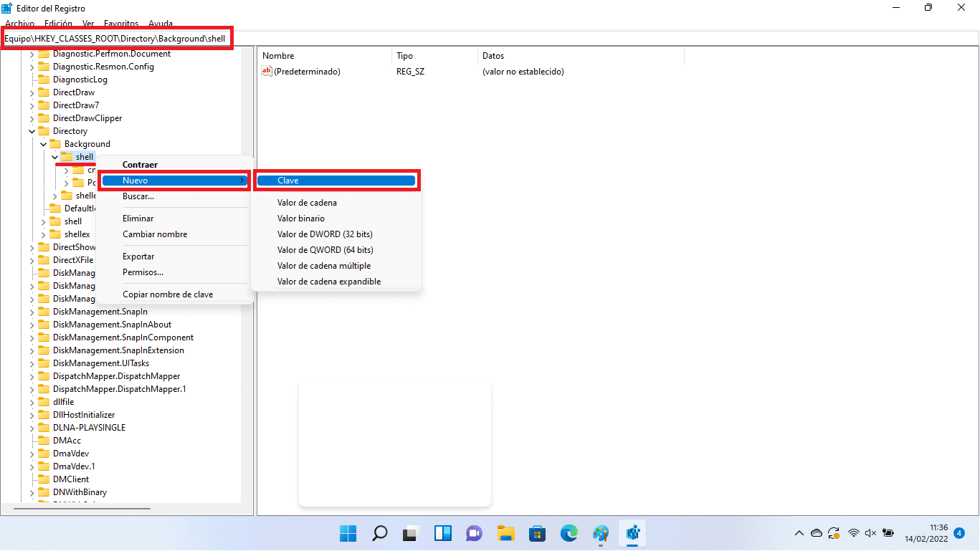Collapse the Background key arrow

click(44, 144)
